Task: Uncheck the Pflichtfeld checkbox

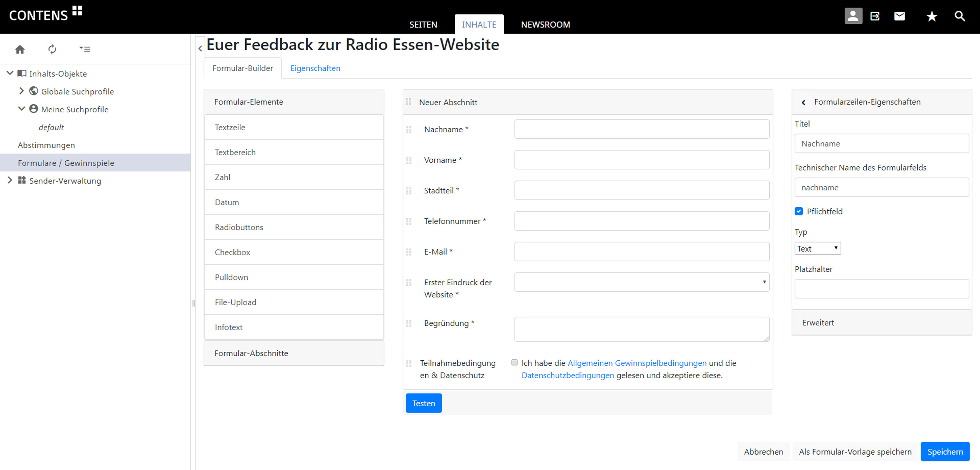Action: click(798, 211)
